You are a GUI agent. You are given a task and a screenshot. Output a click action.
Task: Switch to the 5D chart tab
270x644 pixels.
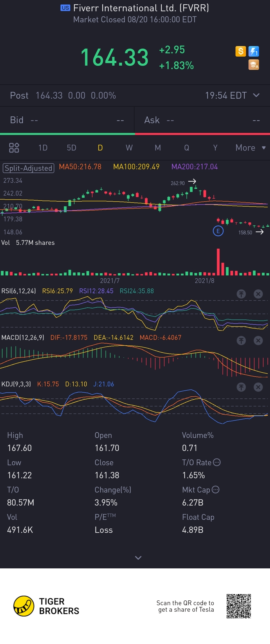[x=71, y=148]
